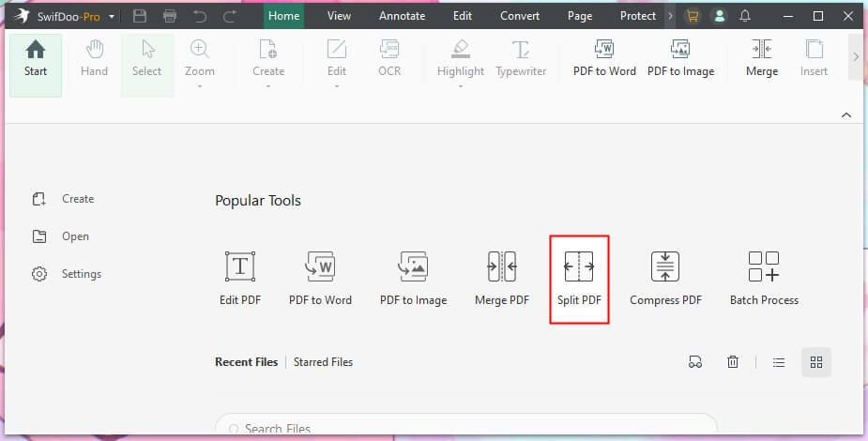Viewport: 868px width, 441px height.
Task: Open the View tab
Action: (339, 16)
